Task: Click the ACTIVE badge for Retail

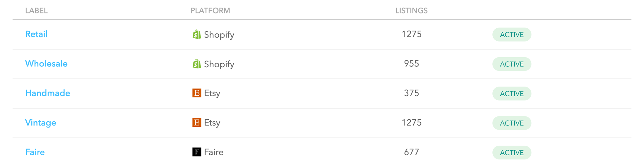Action: (x=512, y=35)
